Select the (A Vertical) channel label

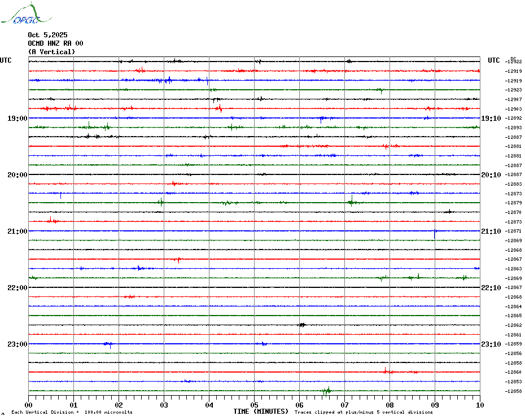click(51, 52)
